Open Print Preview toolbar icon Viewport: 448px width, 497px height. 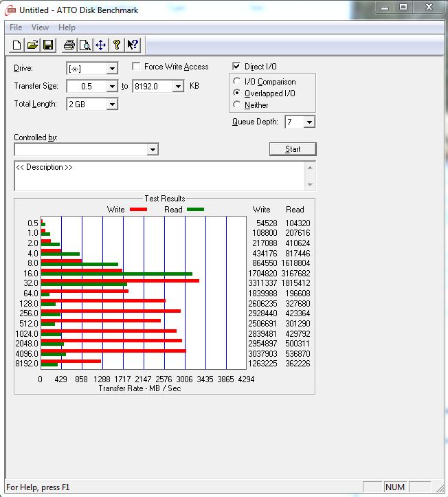tap(85, 45)
